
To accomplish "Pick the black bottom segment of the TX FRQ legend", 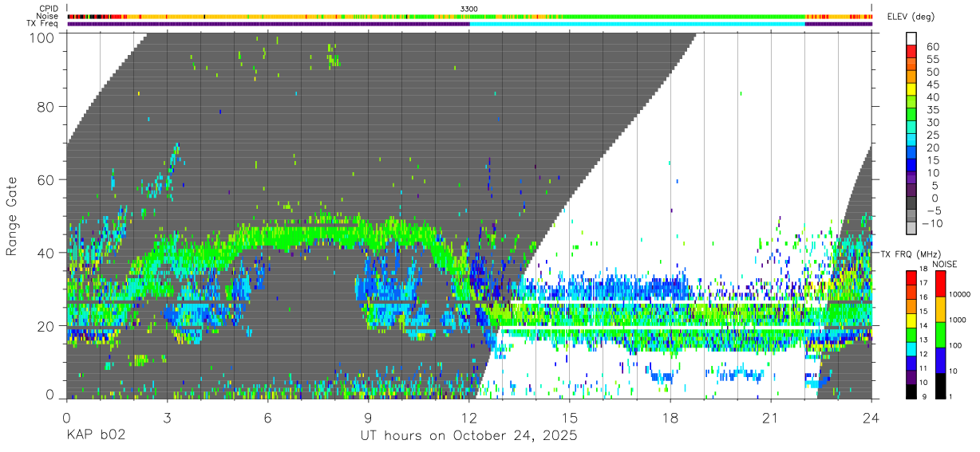I will (911, 390).
